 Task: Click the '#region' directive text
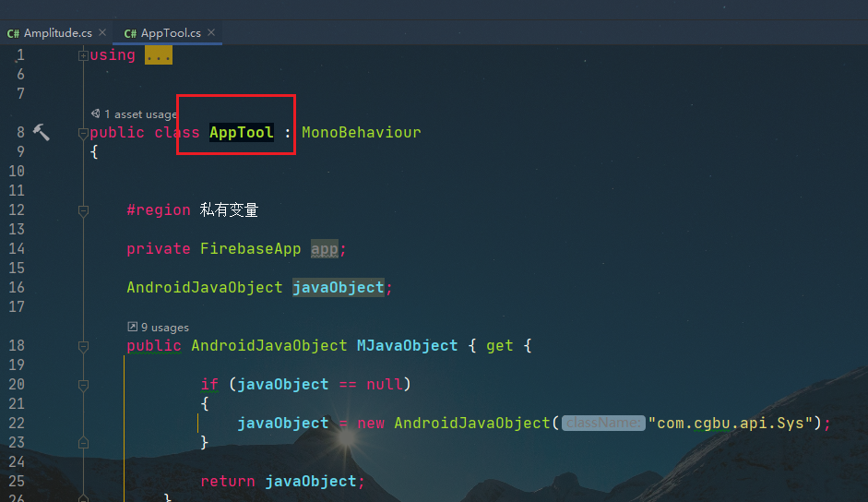(x=159, y=210)
